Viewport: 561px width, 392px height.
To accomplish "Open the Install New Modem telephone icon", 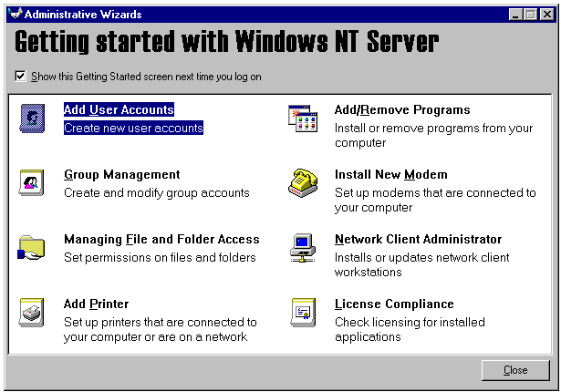I will (303, 183).
